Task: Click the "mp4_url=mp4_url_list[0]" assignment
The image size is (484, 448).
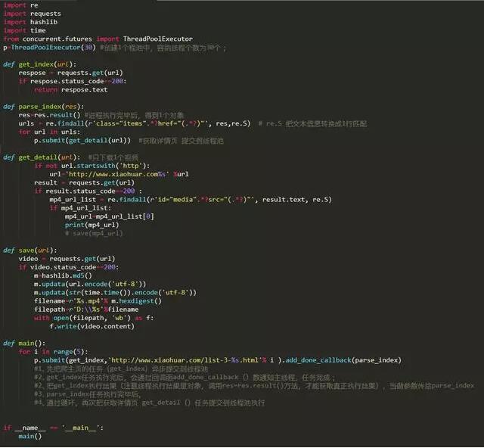Action: (110, 216)
